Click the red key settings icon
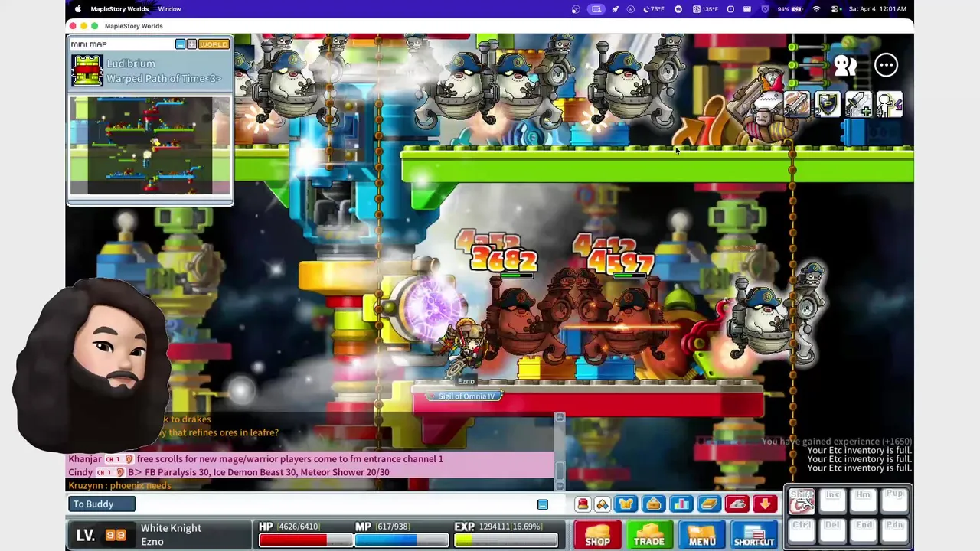Screen dimensions: 980x551 click(737, 504)
